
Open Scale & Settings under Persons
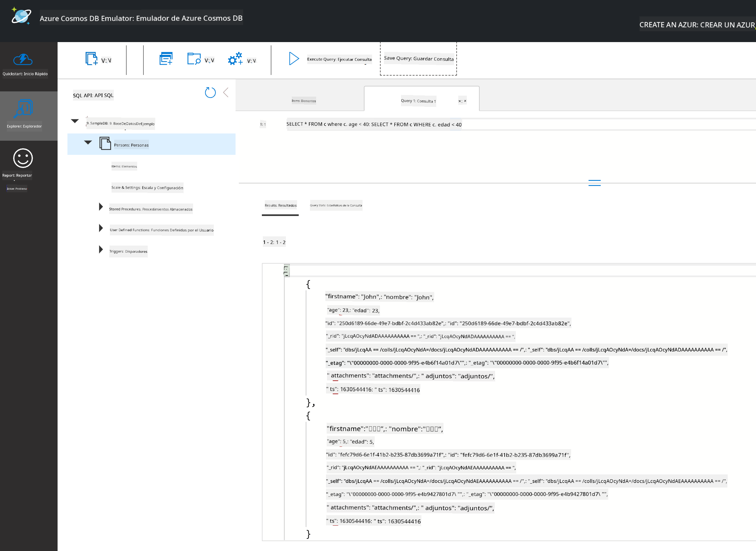click(147, 187)
